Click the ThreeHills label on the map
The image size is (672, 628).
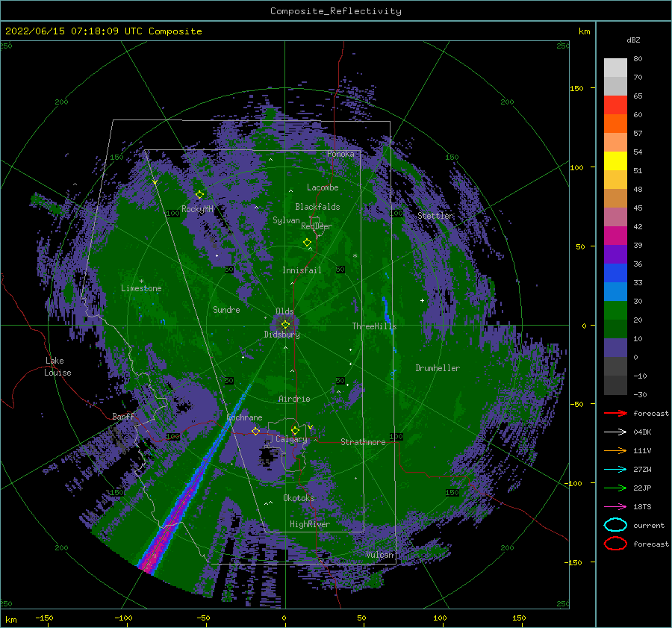[x=375, y=326]
